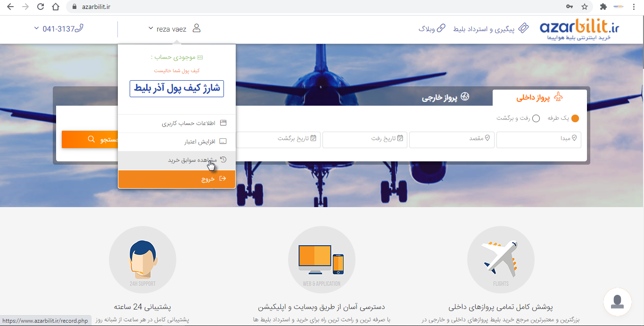
Task: Click the 24H Support headset illustration
Action: (142, 259)
